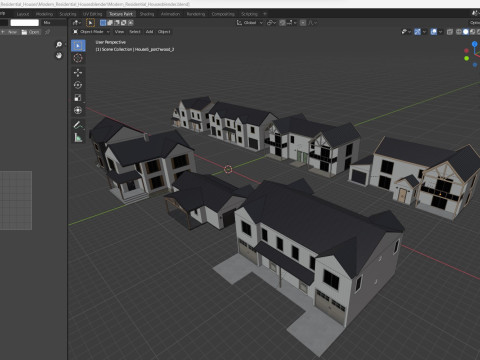Screen dimensions: 480x360
Task: Toggle viewport gizmos visibility
Action: click(x=417, y=32)
